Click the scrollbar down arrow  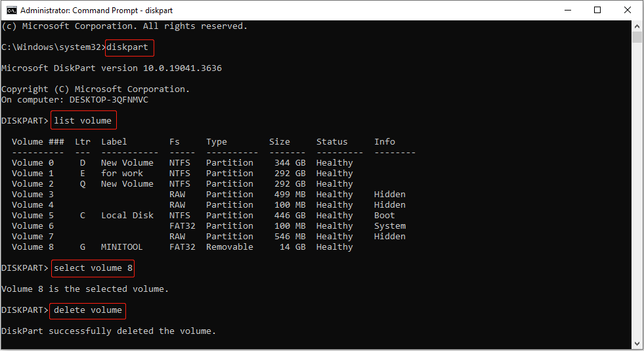pos(637,343)
